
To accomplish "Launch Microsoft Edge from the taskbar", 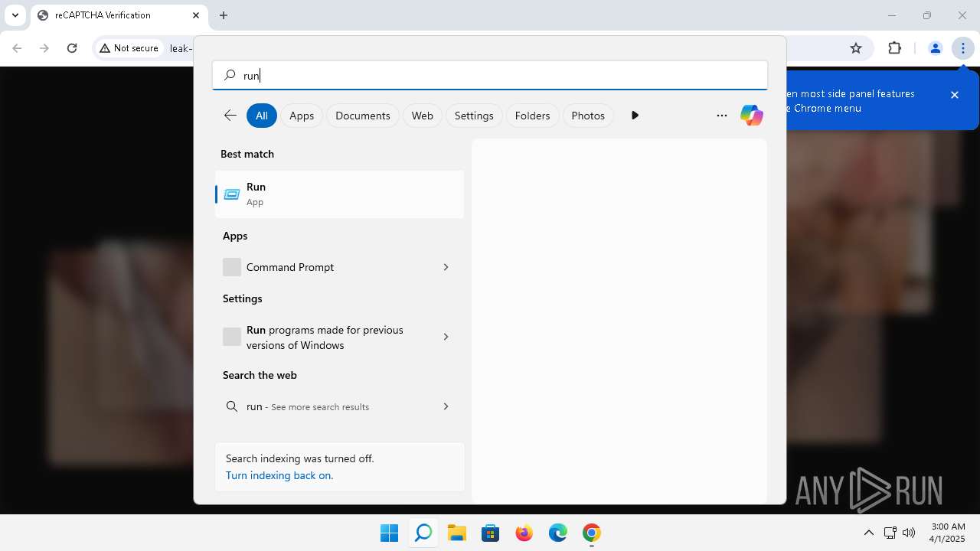I will (x=558, y=533).
